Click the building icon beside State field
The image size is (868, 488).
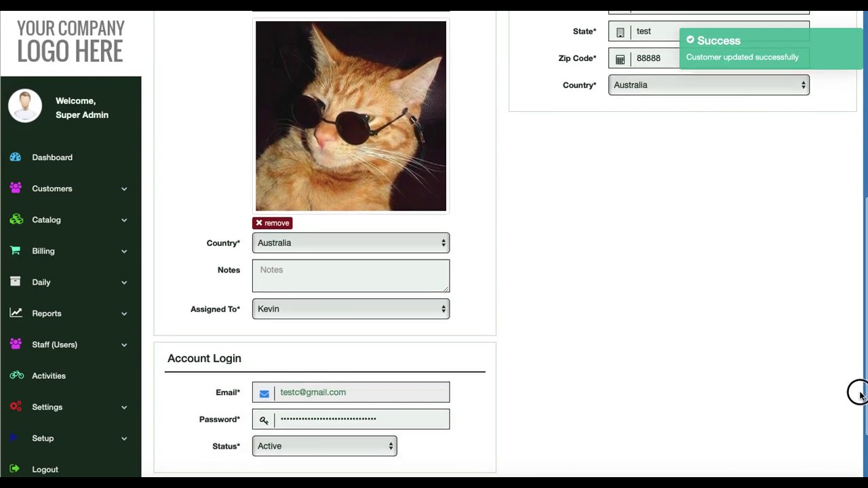click(620, 32)
